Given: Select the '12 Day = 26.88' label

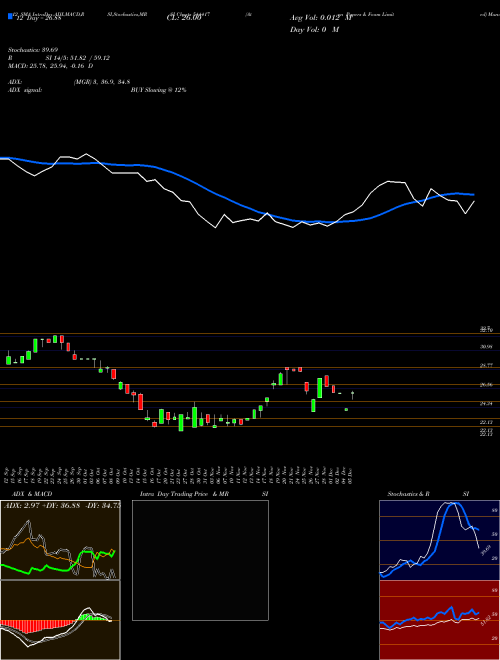Looking at the screenshot, I should (38, 18).
